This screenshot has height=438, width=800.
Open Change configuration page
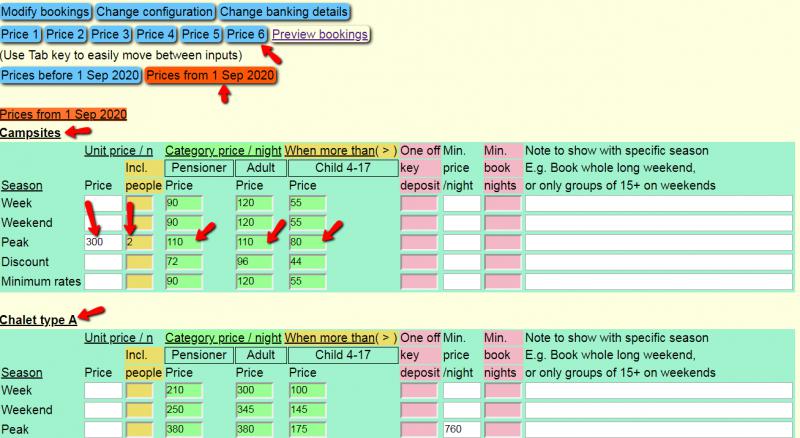pyautogui.click(x=155, y=12)
